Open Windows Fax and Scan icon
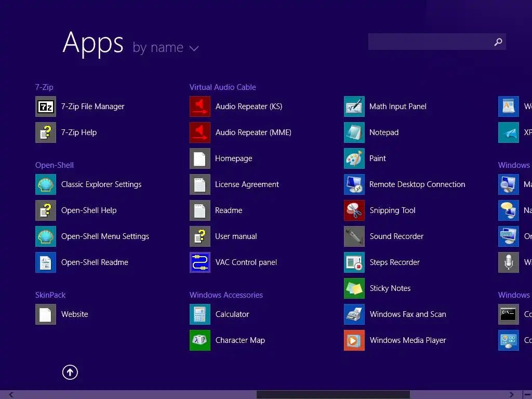 click(x=354, y=314)
